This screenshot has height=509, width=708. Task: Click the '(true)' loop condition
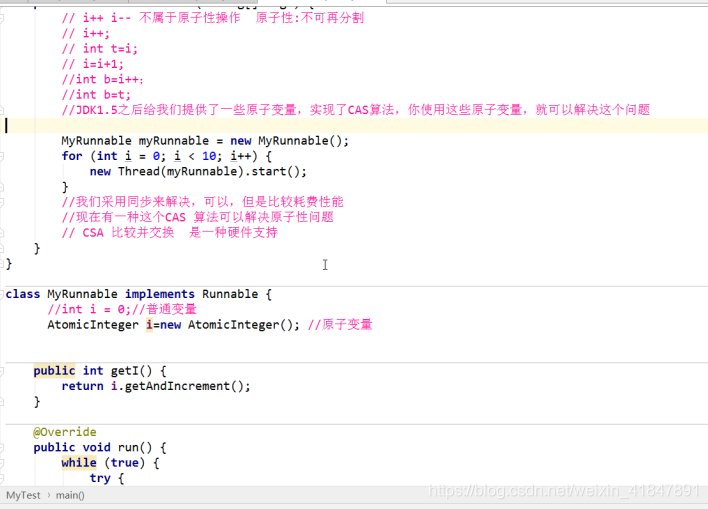pos(125,463)
